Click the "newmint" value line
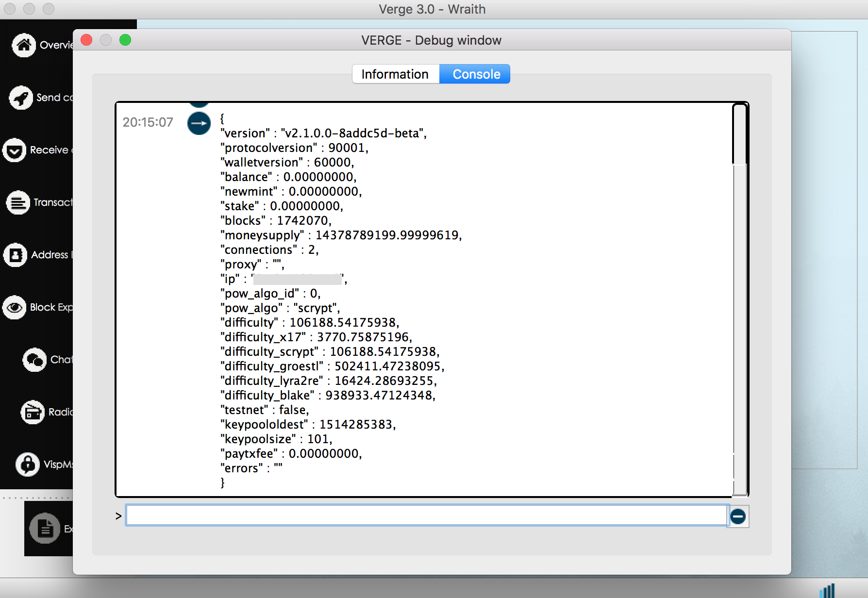 click(x=291, y=191)
